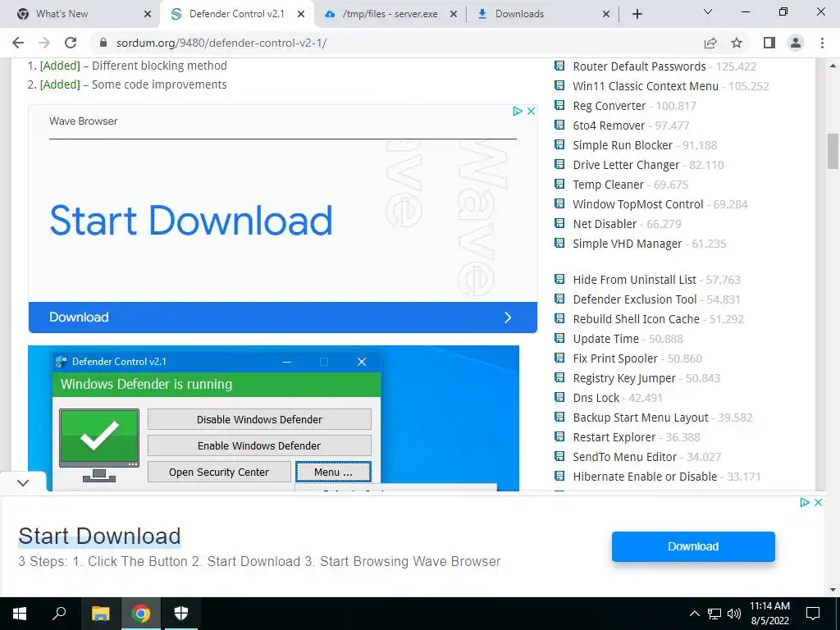Click the network tray icon
Screen dimensions: 840x630
click(x=714, y=614)
